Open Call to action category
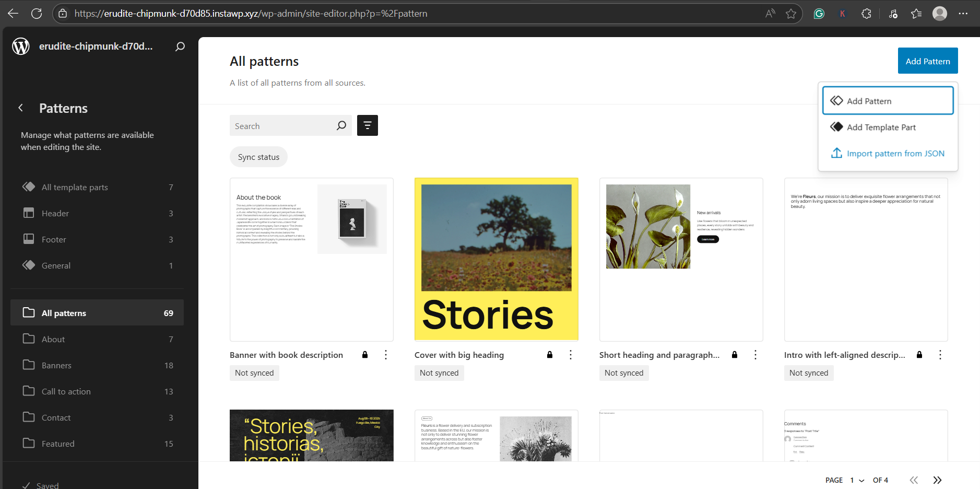This screenshot has width=980, height=489. (x=97, y=391)
